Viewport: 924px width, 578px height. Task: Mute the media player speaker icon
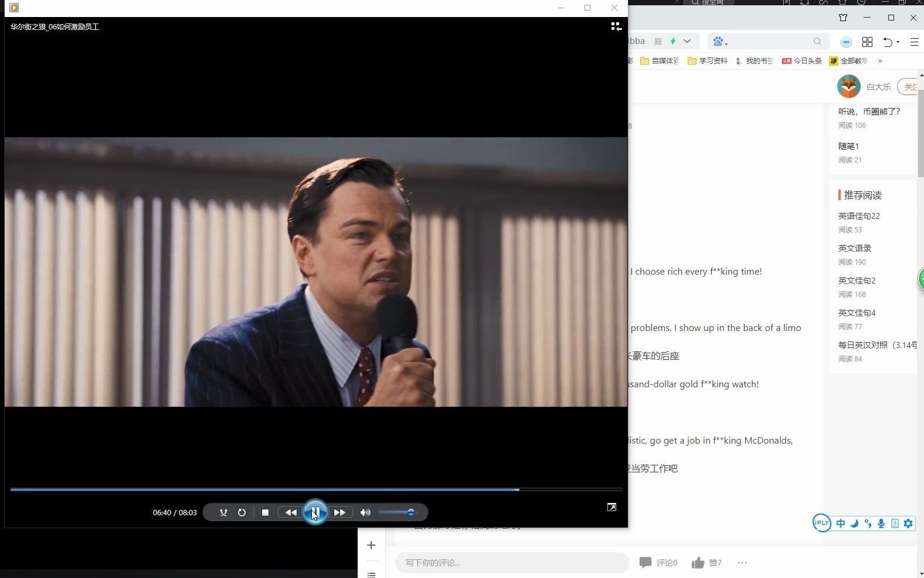(x=365, y=512)
